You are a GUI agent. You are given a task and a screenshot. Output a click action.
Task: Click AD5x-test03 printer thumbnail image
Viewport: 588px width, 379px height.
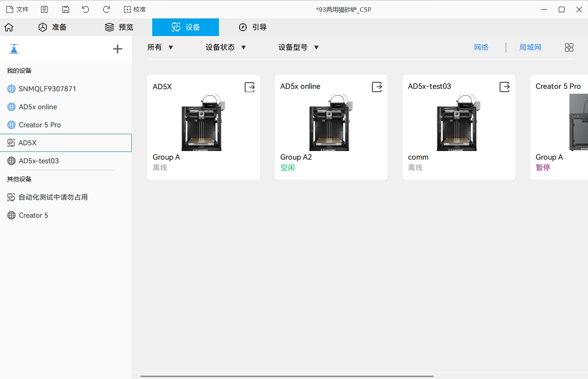point(459,122)
